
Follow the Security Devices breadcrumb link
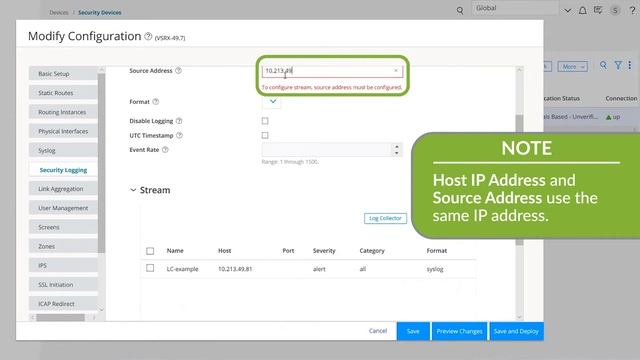coord(100,13)
